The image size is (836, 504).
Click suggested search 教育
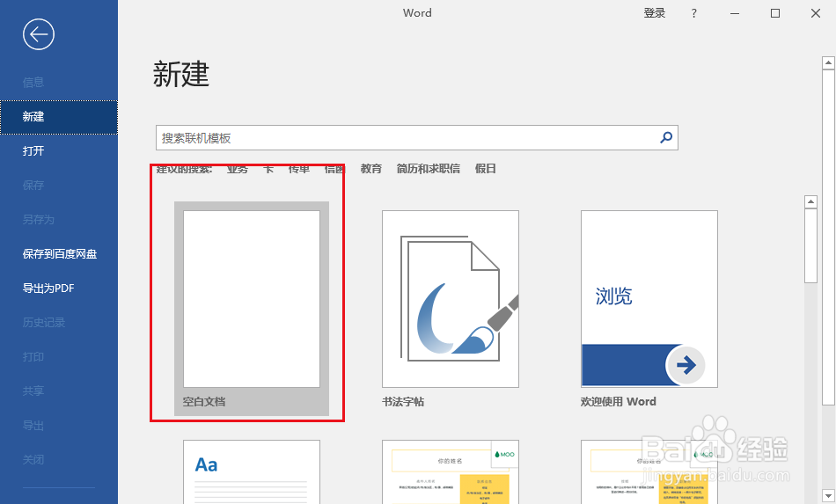click(x=371, y=169)
